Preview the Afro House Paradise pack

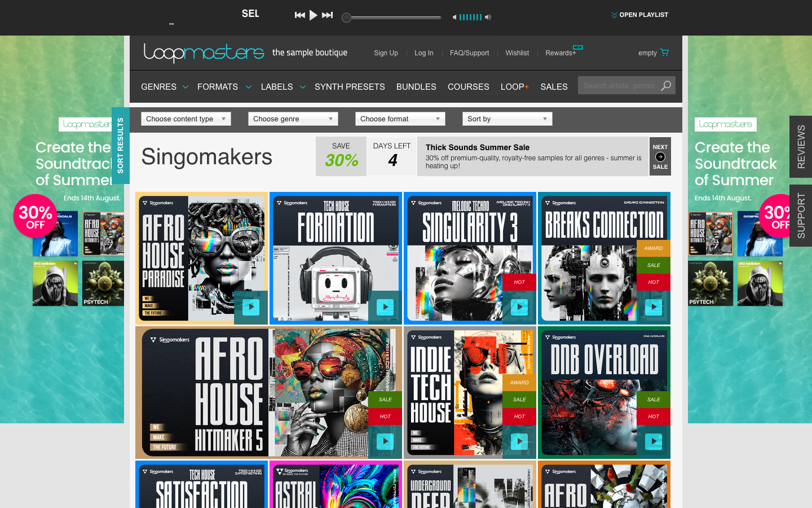[x=250, y=307]
